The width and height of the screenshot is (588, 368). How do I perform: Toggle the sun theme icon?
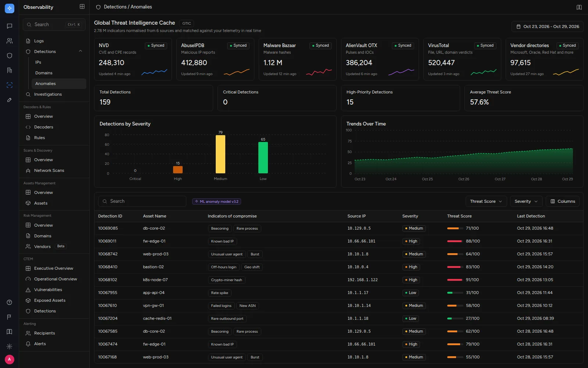[x=10, y=347]
